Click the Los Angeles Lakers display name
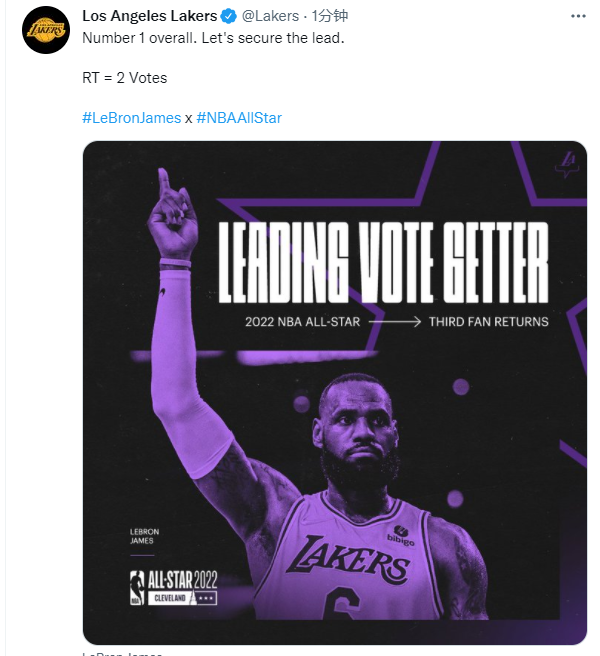 [149, 16]
